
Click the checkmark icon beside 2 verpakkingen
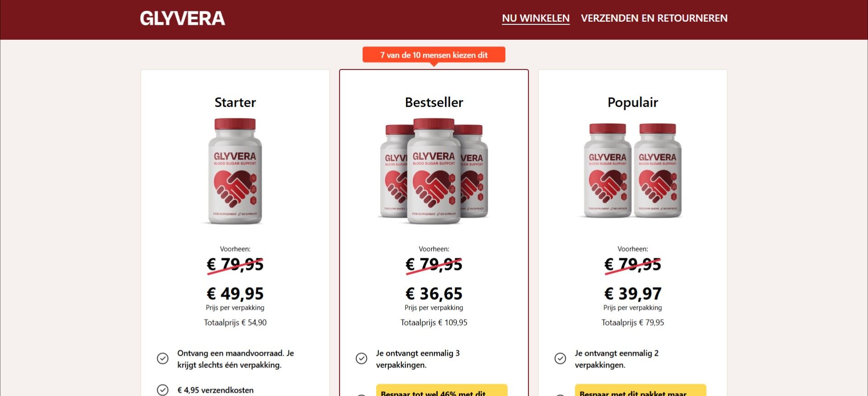tap(560, 359)
